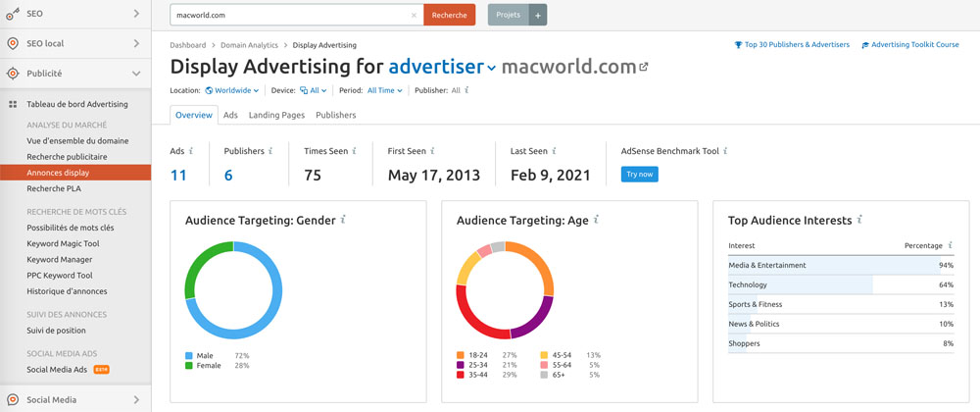
Task: Click the Domain Analytics breadcrumb link
Action: (249, 45)
